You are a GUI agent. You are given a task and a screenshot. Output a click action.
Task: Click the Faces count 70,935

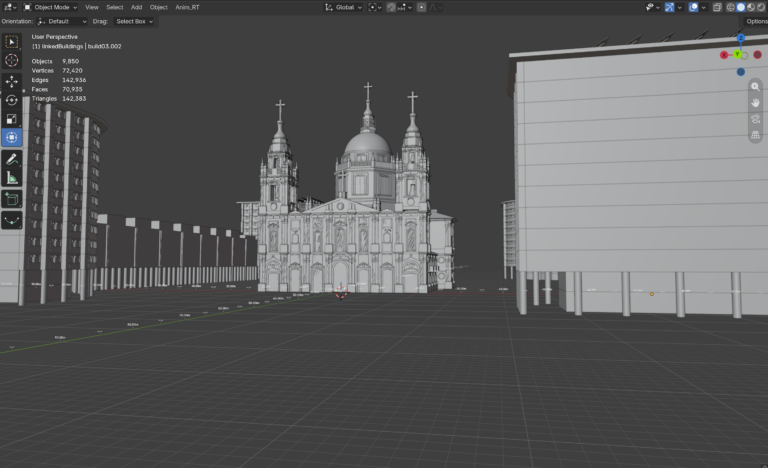(72, 89)
